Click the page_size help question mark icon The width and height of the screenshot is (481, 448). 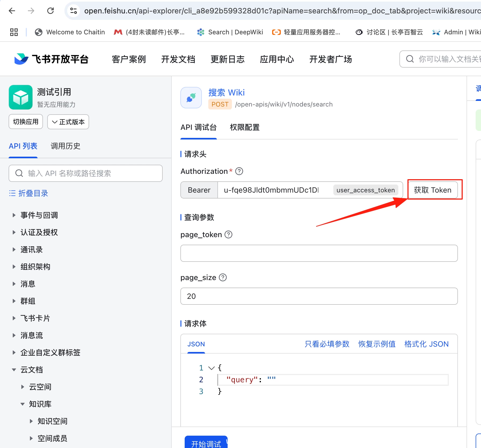223,277
